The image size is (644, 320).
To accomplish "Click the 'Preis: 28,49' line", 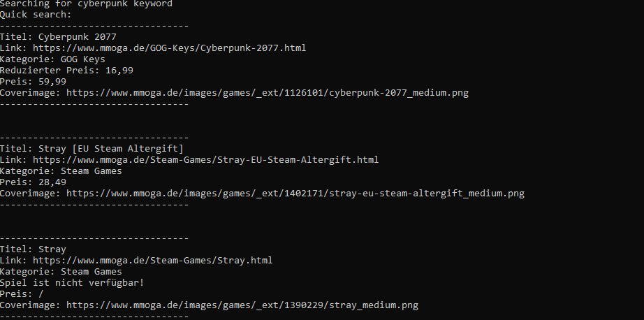I will (x=33, y=182).
